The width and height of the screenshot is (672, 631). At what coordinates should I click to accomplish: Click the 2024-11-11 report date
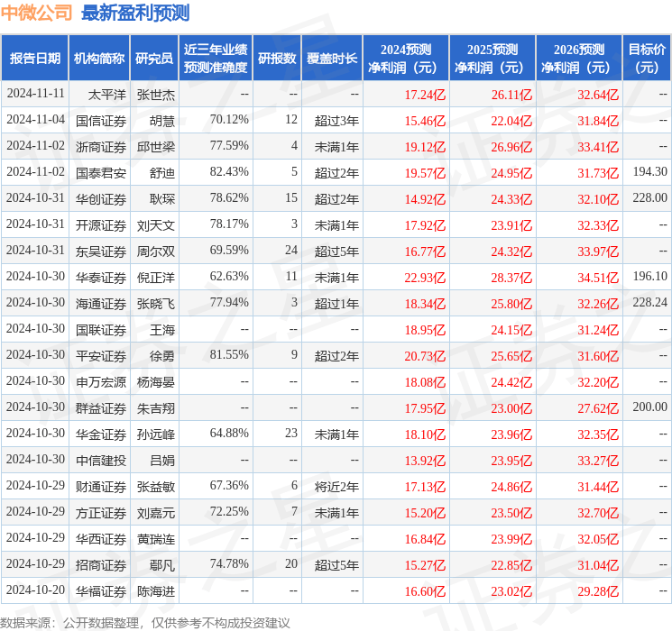(x=35, y=93)
